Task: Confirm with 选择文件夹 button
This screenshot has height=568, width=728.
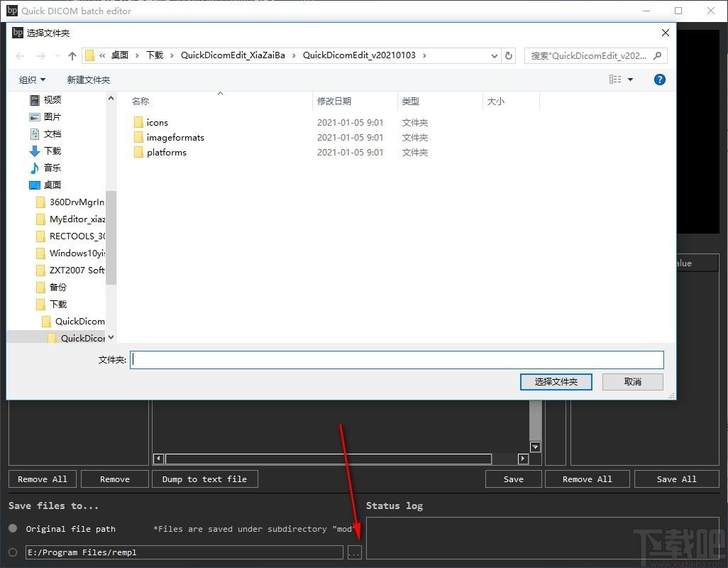Action: 556,382
